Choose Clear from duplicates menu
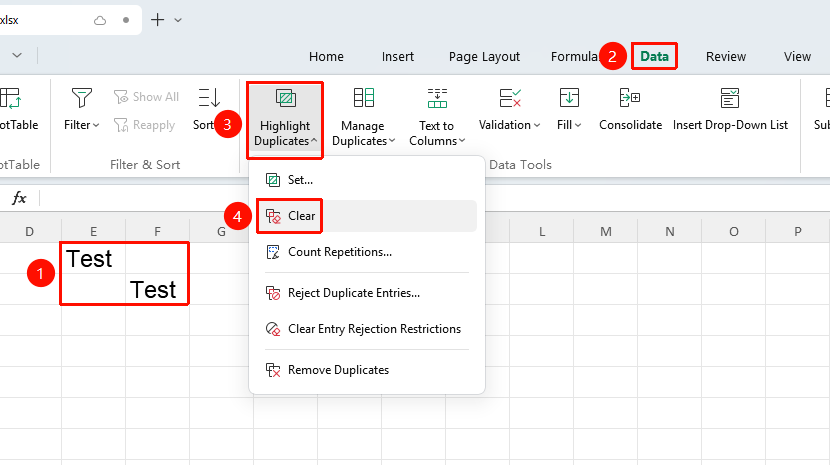830x465 pixels. click(x=366, y=216)
